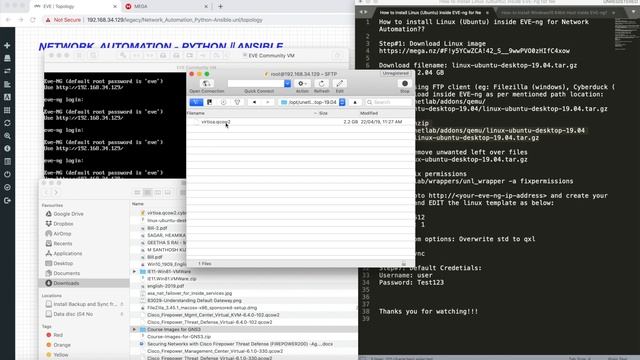Screen dimensions: 640x360
Task: Sort by Size column in Cyberduck
Action: tap(323, 113)
